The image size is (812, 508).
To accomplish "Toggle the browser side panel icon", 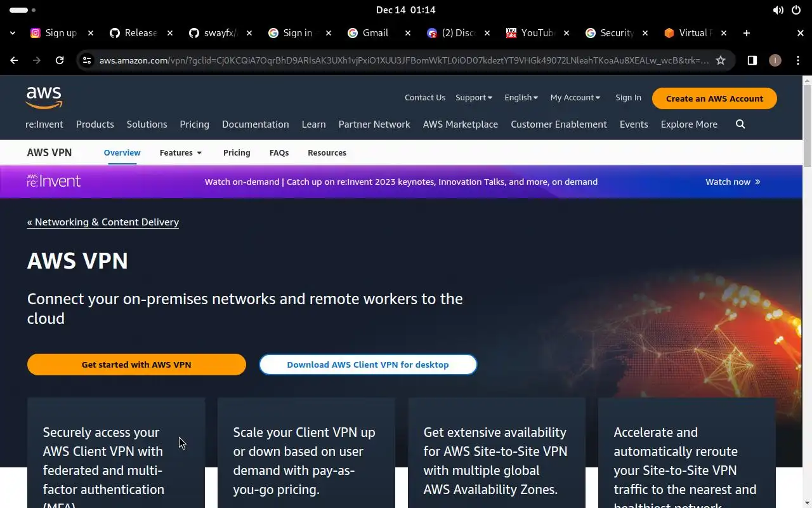I will point(752,60).
